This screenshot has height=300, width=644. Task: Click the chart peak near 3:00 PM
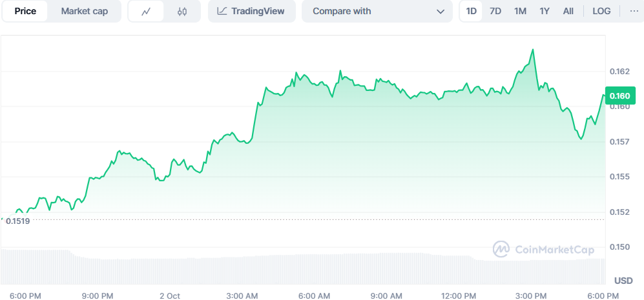532,50
